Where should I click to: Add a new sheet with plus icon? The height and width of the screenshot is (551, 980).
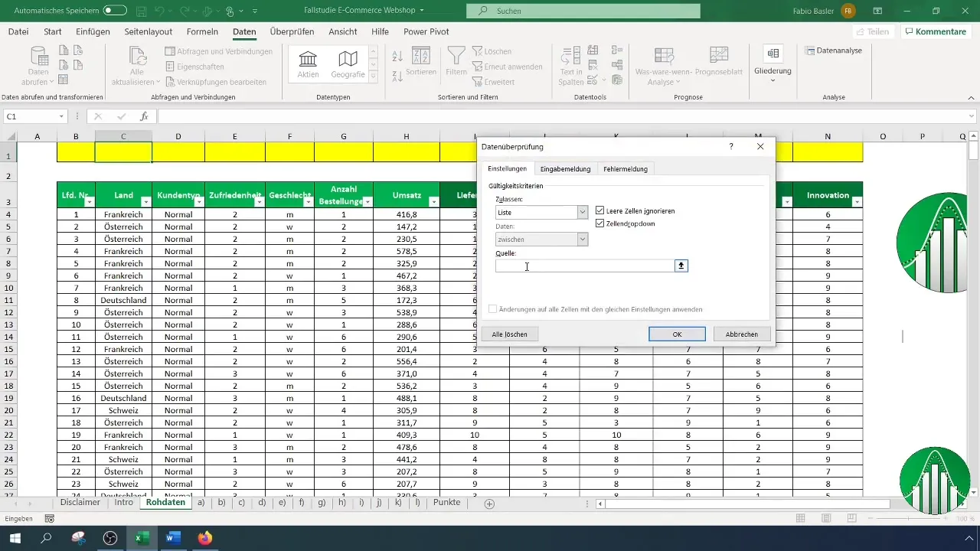489,504
